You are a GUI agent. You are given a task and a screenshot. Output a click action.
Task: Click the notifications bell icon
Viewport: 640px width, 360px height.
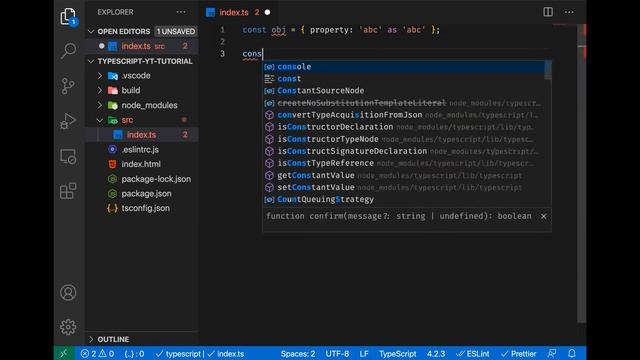[572, 353]
